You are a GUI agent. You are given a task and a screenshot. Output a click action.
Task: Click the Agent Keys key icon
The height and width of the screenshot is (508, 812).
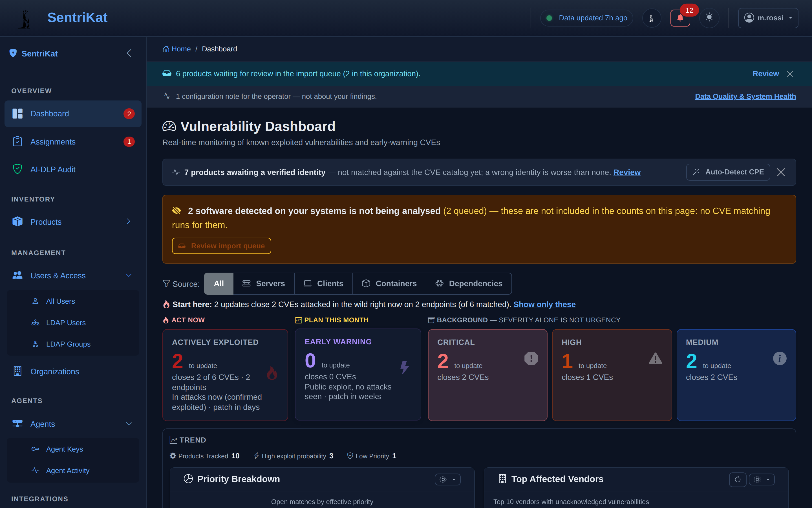tap(35, 449)
